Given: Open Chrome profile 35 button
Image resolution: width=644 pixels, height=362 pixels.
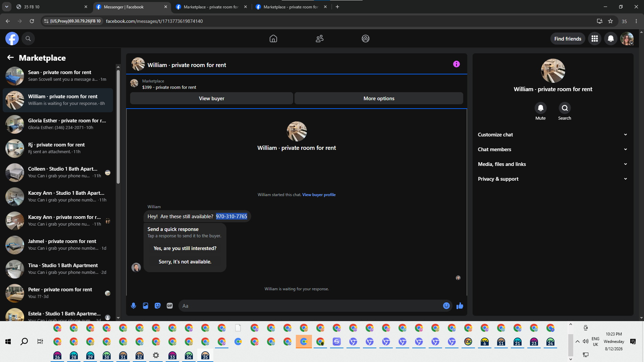Looking at the screenshot, I should (624, 21).
